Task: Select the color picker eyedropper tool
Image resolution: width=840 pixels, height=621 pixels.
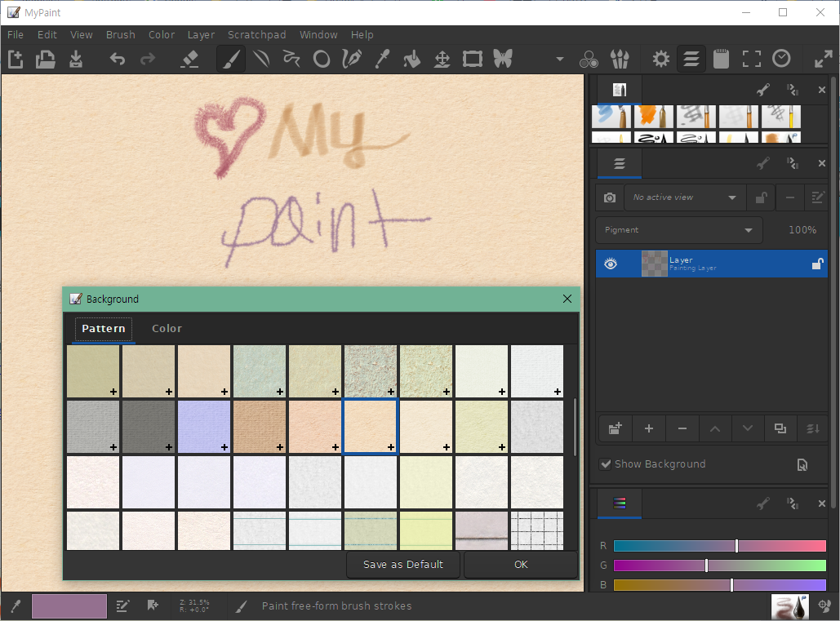Action: point(381,59)
